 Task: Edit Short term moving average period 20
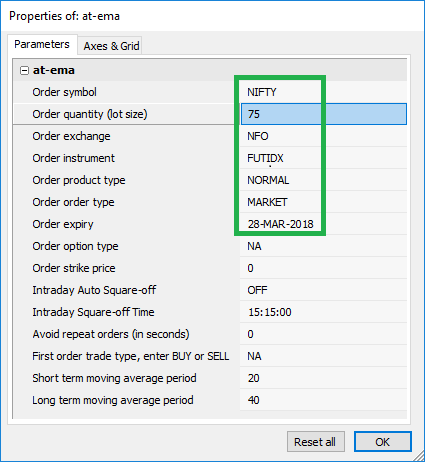coord(323,378)
